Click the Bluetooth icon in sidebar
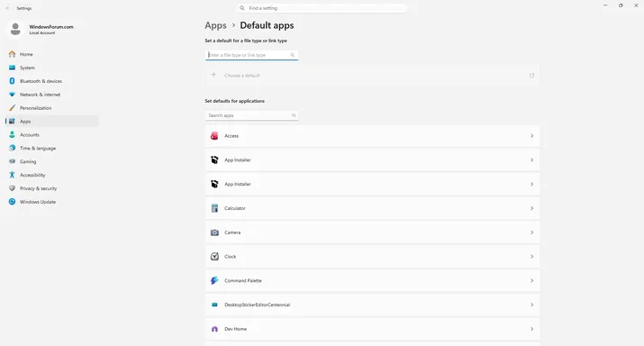This screenshot has width=644, height=346. coord(12,81)
